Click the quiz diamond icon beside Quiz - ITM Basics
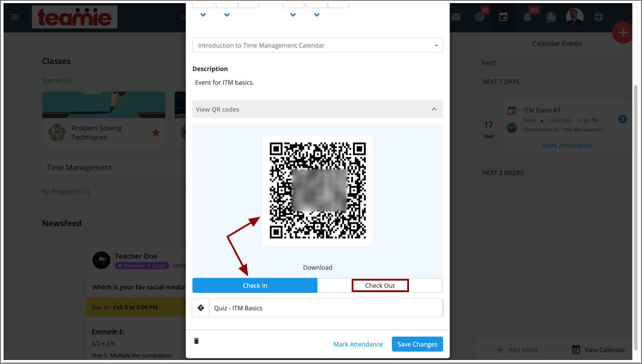Viewport: 642px width, 364px height. (x=201, y=308)
